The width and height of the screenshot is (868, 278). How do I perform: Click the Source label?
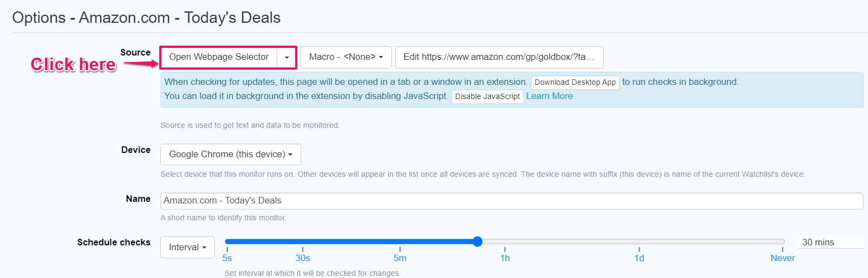click(x=135, y=53)
